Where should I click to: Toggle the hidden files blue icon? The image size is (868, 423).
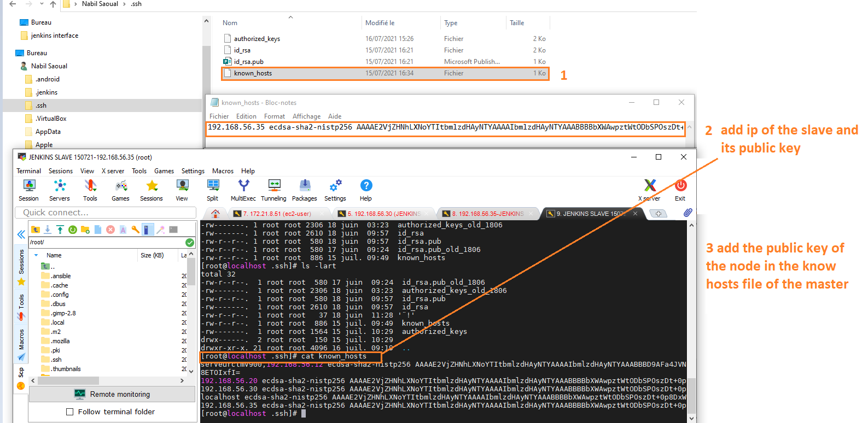click(x=148, y=230)
